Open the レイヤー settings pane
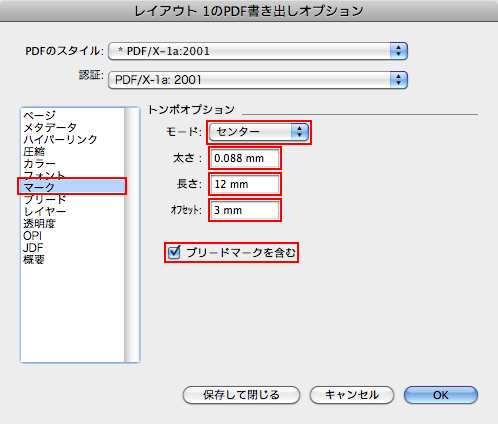498x424 pixels. tap(45, 212)
